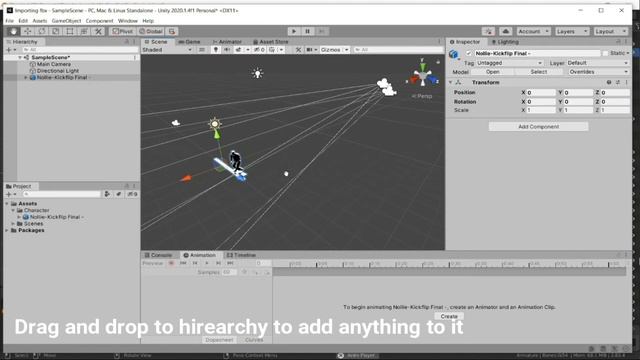Expand the Packages folder
Image resolution: width=640 pixels, height=360 pixels.
click(x=7, y=230)
